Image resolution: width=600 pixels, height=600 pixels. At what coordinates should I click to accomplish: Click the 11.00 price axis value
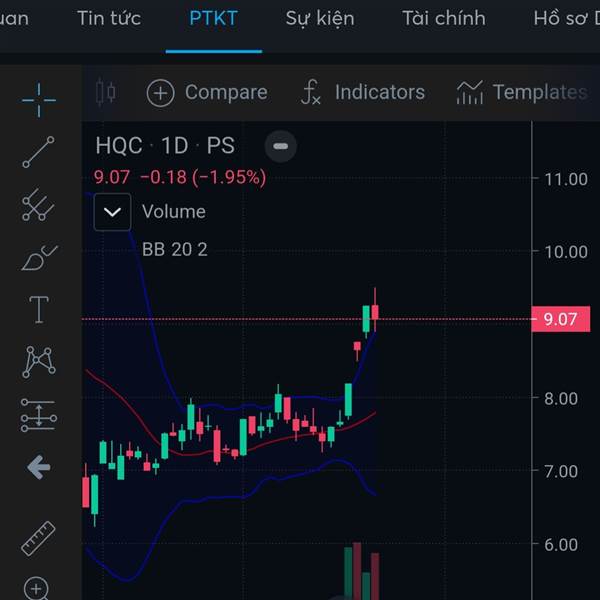(566, 179)
